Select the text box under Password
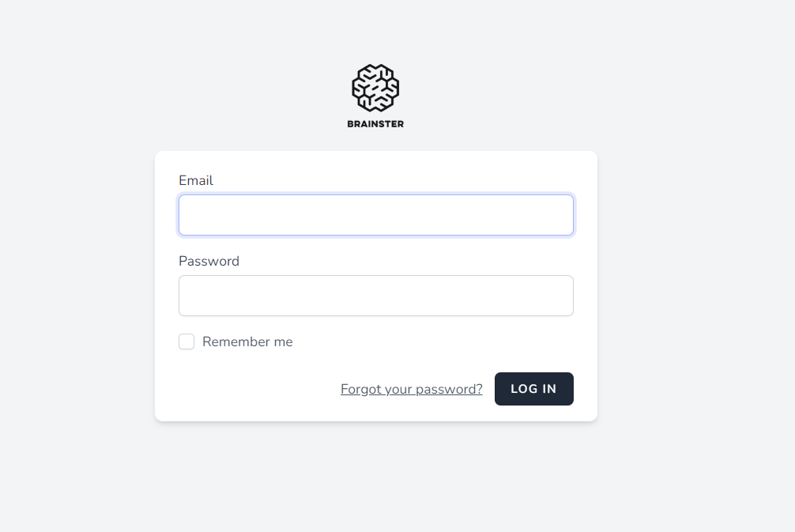The image size is (795, 532). (316, 296)
